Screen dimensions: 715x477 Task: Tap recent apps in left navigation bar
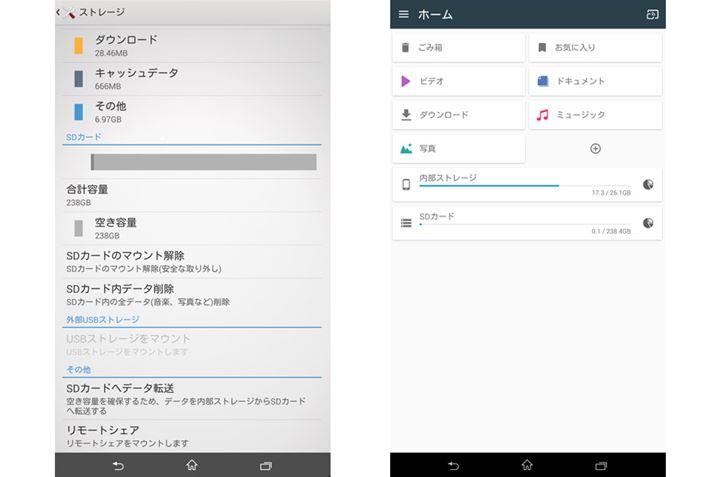[x=266, y=466]
